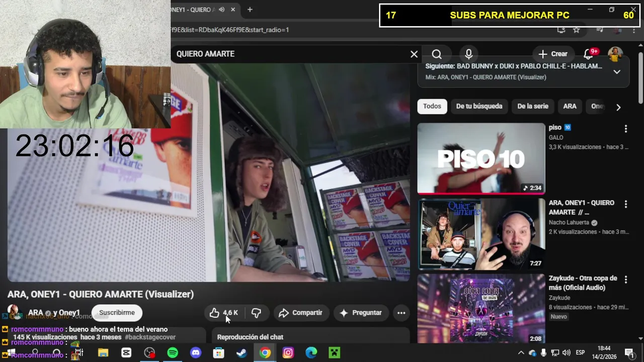Open Minecraft from the taskbar
Screen dimensions: 644x362
pyautogui.click(x=335, y=353)
